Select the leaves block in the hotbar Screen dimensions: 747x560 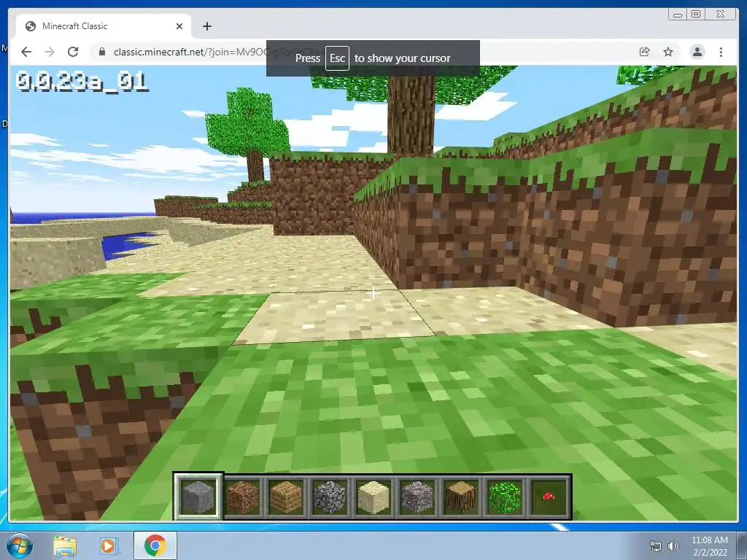[x=505, y=497]
